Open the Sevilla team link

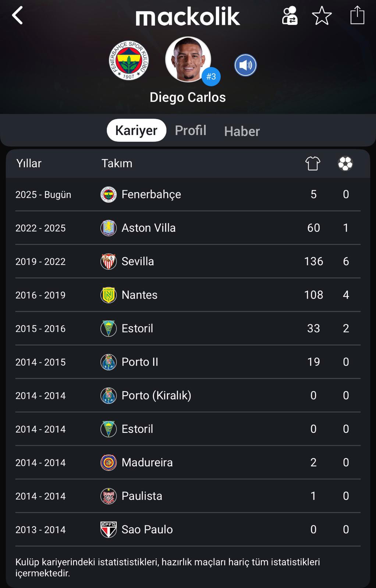tap(138, 261)
